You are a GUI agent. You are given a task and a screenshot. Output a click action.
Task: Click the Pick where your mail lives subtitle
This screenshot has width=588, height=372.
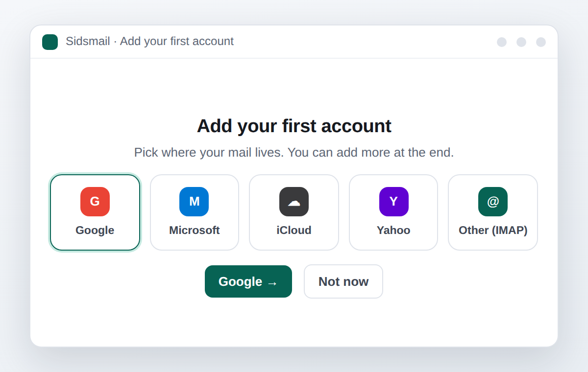(x=294, y=152)
